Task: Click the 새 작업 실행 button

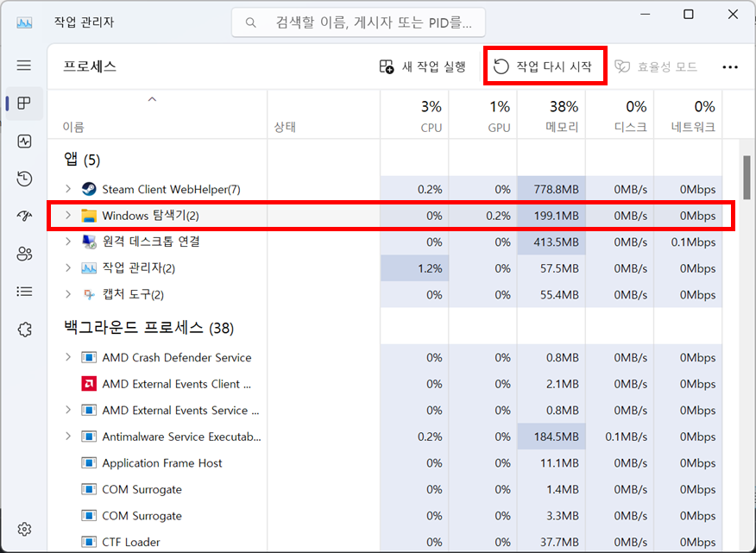Action: [x=422, y=66]
